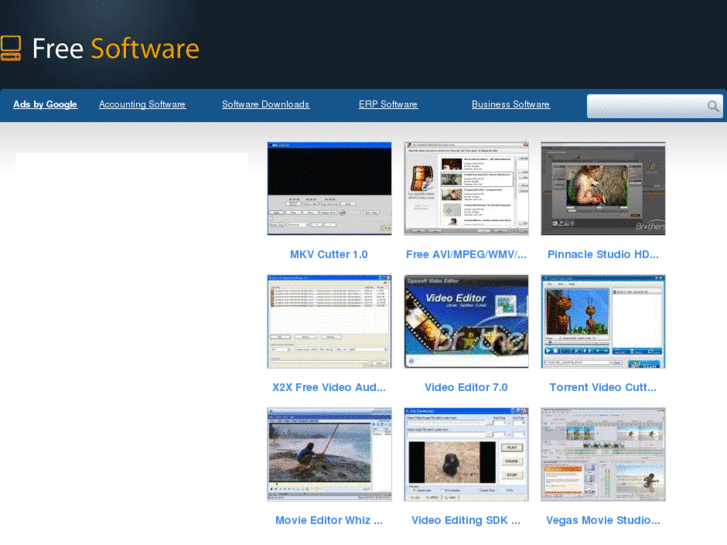Click the Free AVI/MPEG/WMV/... title link

(466, 254)
